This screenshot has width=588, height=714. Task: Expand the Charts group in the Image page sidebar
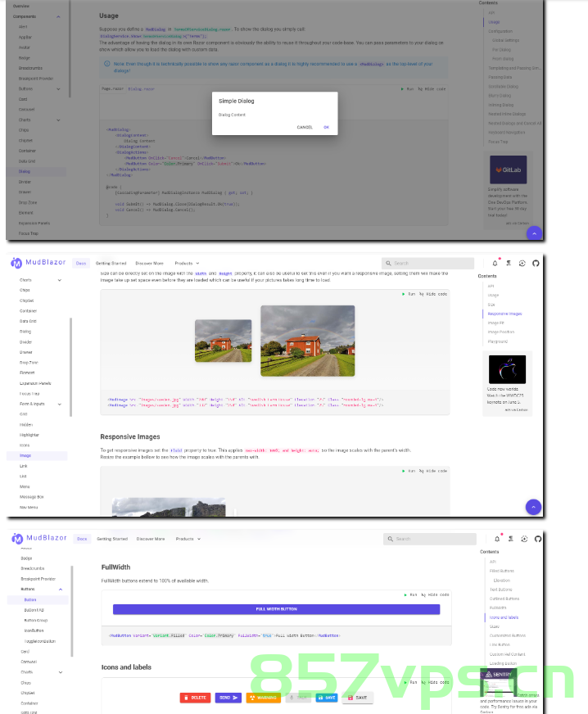pos(60,280)
